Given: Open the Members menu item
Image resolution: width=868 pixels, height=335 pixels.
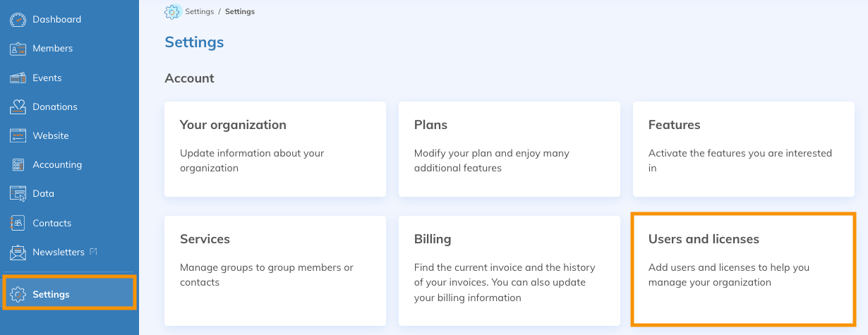Looking at the screenshot, I should [52, 49].
